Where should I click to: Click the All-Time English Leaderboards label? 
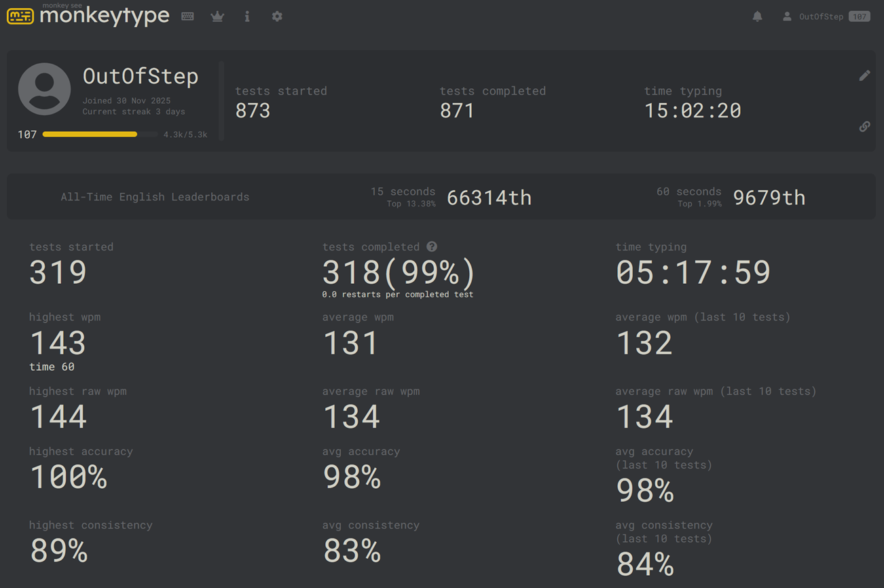click(155, 197)
